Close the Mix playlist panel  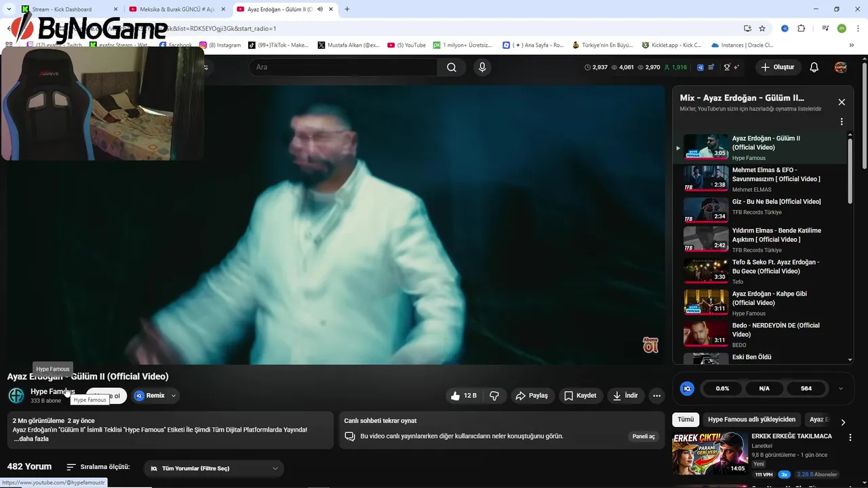(x=842, y=102)
